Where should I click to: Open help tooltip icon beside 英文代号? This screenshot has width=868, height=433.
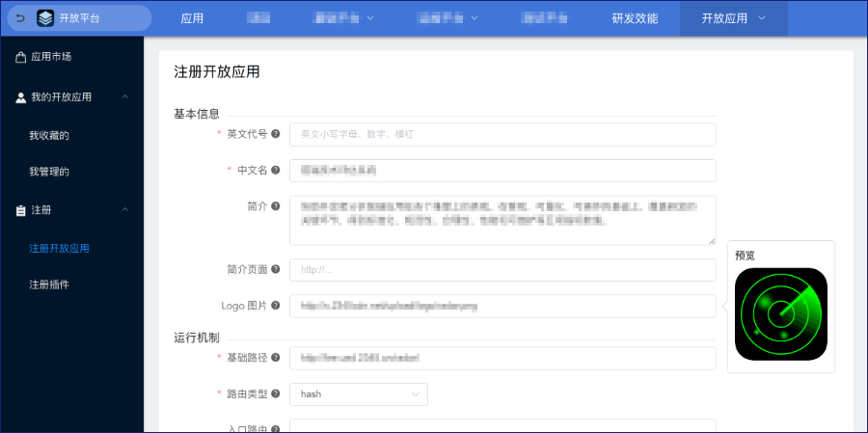coord(276,134)
